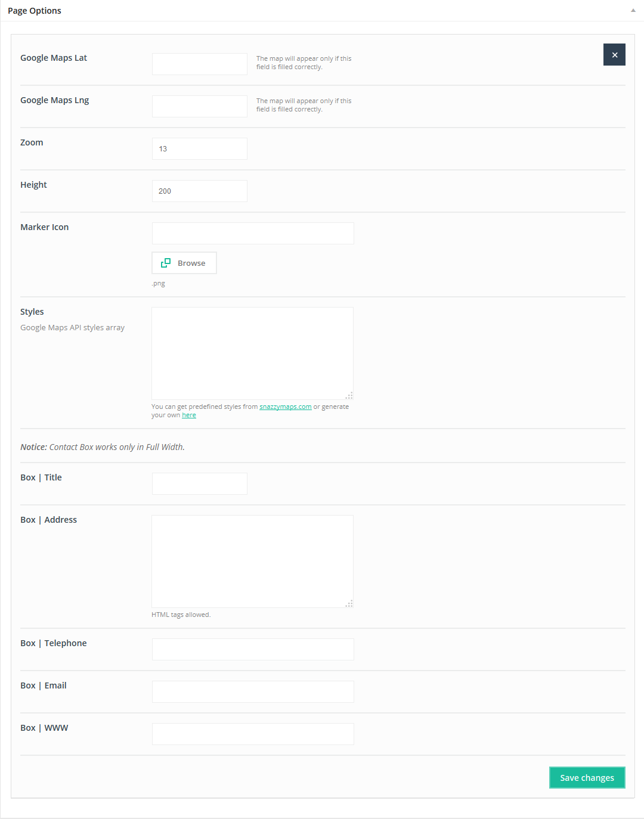Collapse the Page Options panel arrow

pyautogui.click(x=633, y=10)
